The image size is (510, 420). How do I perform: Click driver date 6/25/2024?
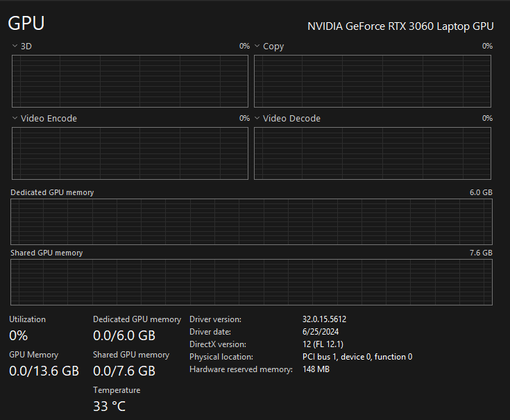(321, 332)
